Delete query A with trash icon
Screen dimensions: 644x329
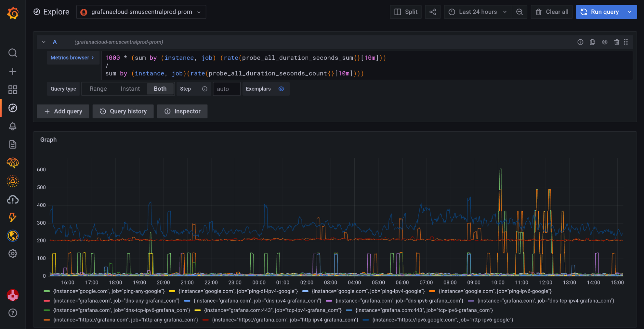tap(616, 42)
